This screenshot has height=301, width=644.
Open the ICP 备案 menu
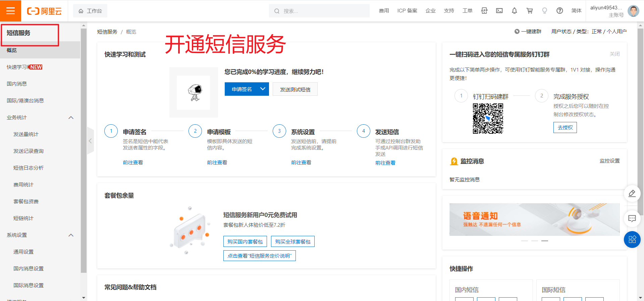coord(407,11)
